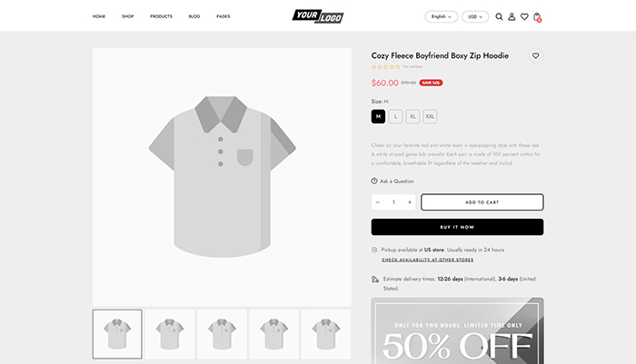
Task: Select the second product thumbnail
Action: (x=169, y=334)
